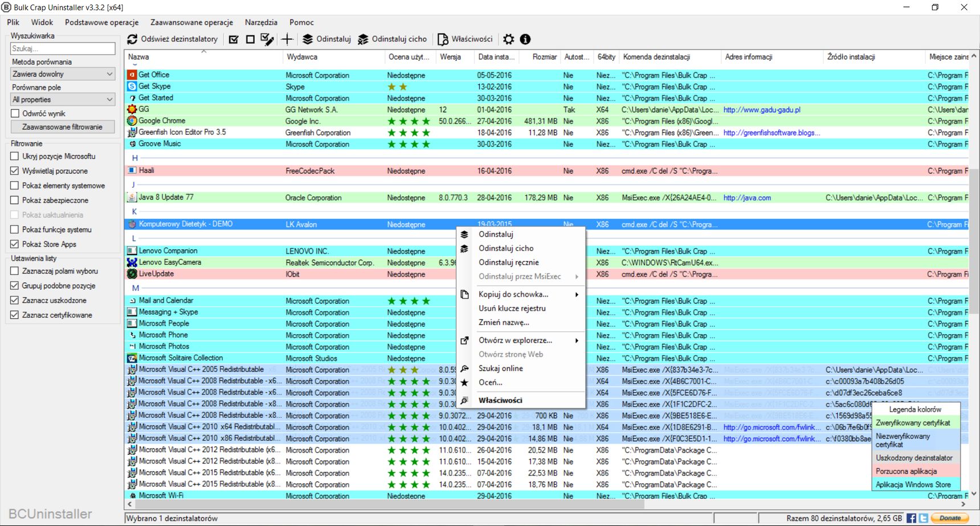Sort by the Rozmiar column header
The width and height of the screenshot is (980, 526).
(x=538, y=57)
